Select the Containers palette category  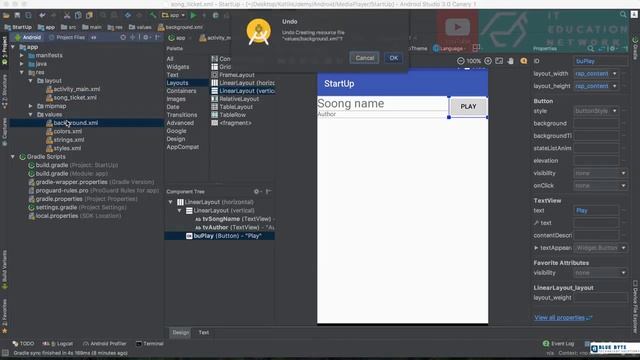click(x=181, y=91)
